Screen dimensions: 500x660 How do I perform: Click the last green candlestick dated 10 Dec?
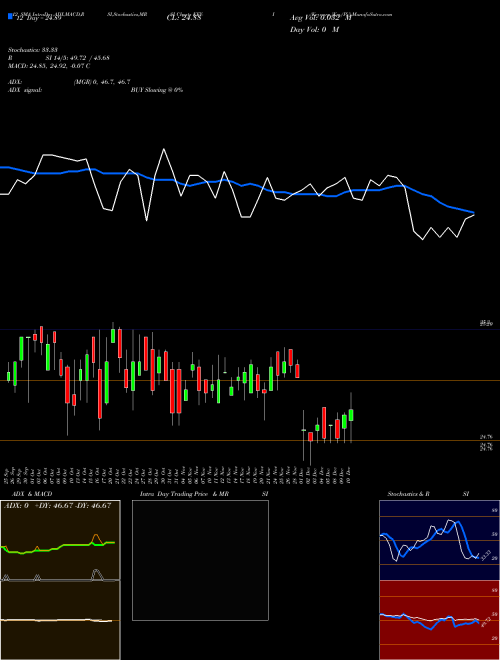point(351,415)
